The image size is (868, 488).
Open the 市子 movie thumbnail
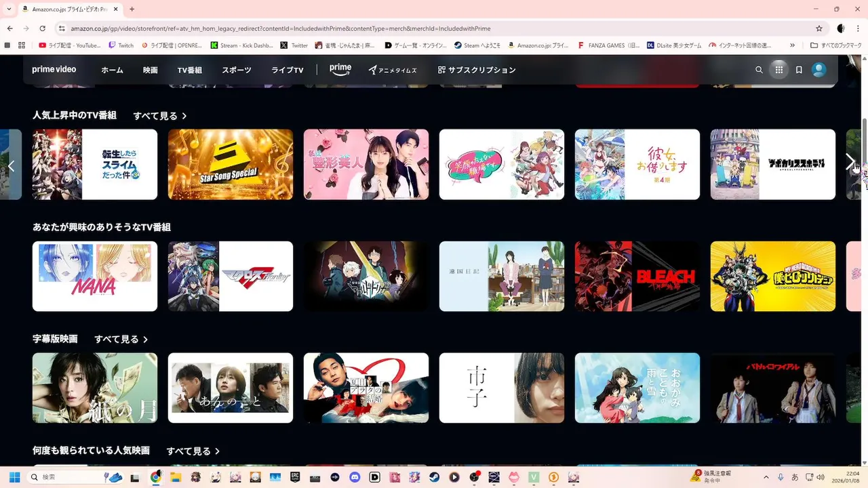(x=502, y=388)
